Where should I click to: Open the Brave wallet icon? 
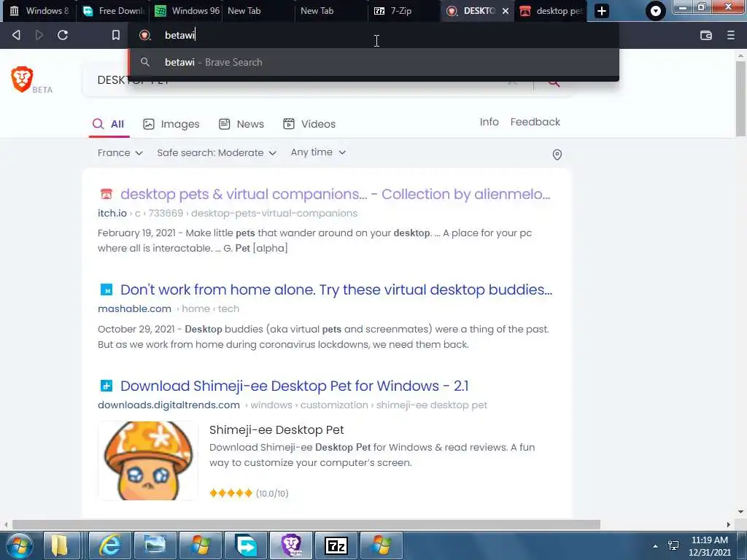706,35
